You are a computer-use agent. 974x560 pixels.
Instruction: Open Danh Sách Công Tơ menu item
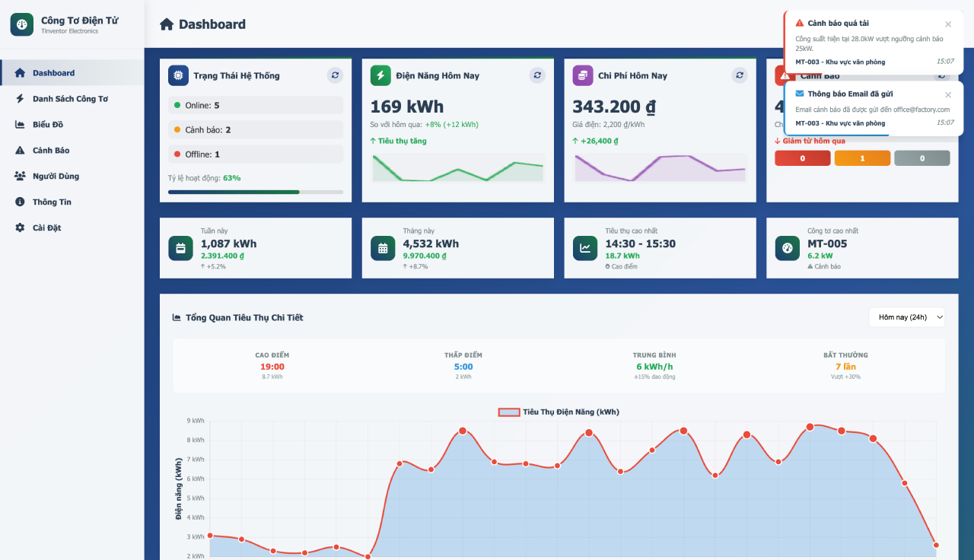(70, 99)
